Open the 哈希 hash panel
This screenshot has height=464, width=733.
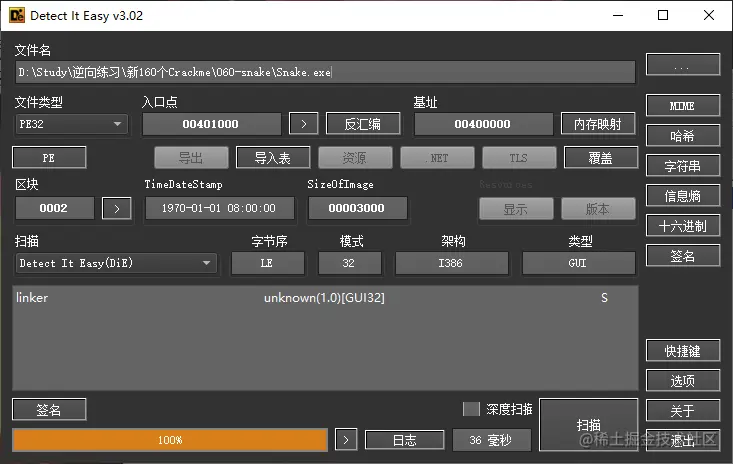pyautogui.click(x=683, y=136)
